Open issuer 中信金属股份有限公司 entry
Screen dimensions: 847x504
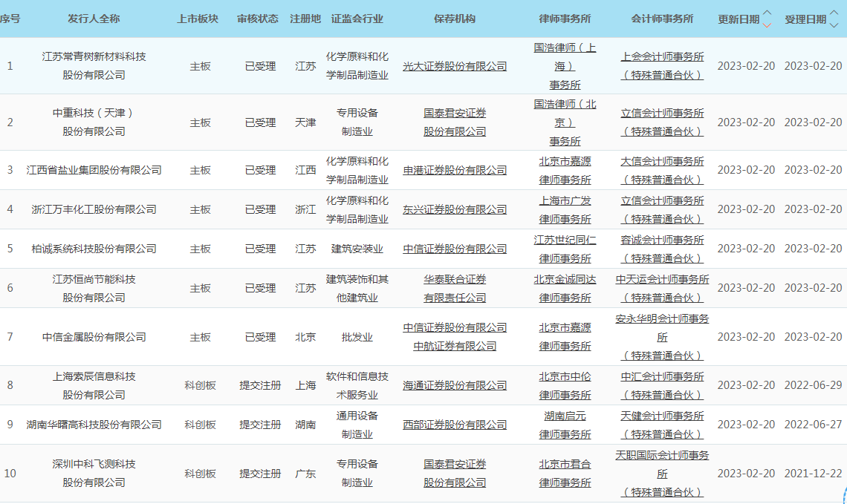pyautogui.click(x=94, y=337)
